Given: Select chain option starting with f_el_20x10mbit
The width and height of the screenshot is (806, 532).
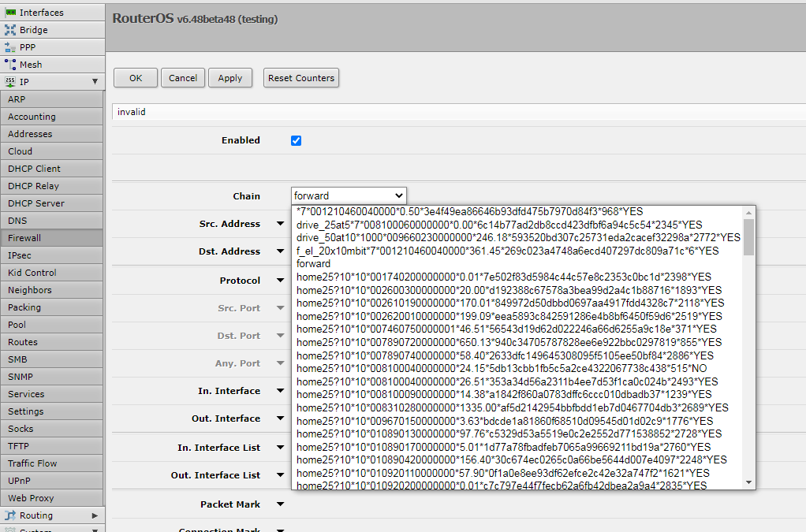Looking at the screenshot, I should [519, 251].
